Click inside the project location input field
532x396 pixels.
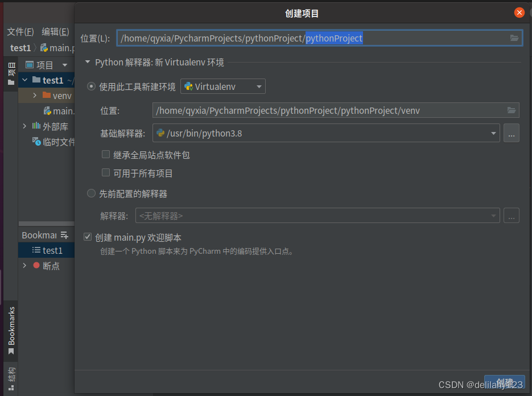(x=284, y=38)
